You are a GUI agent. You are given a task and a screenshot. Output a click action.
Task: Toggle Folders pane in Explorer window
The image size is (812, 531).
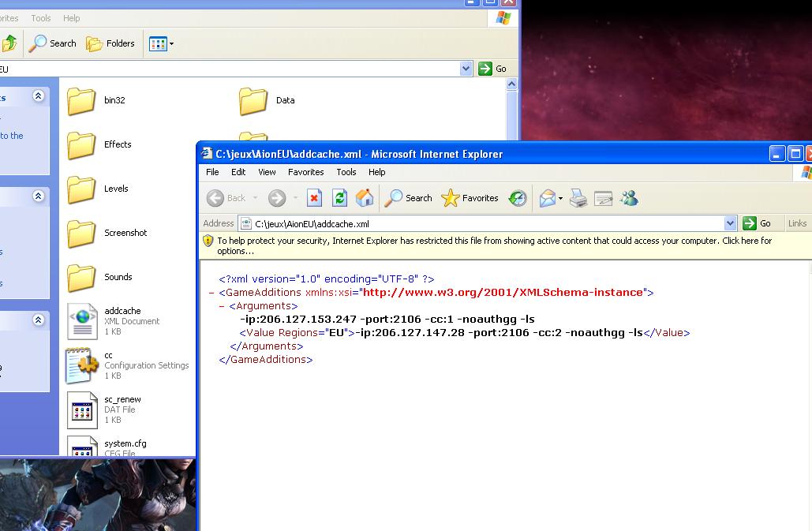[110, 43]
